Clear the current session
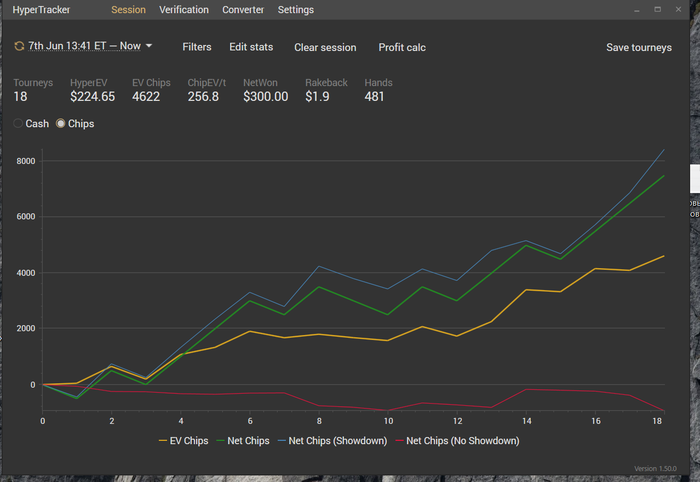Image resolution: width=700 pixels, height=482 pixels. (325, 47)
